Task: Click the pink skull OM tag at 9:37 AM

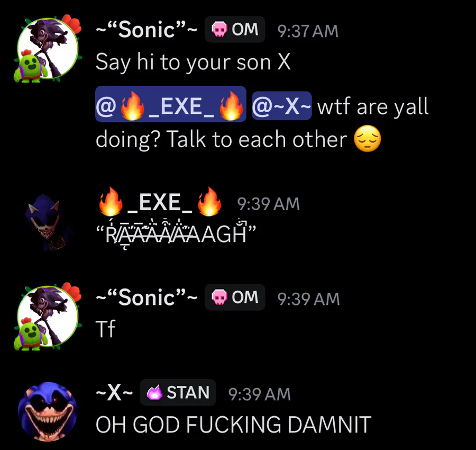Action: click(235, 30)
